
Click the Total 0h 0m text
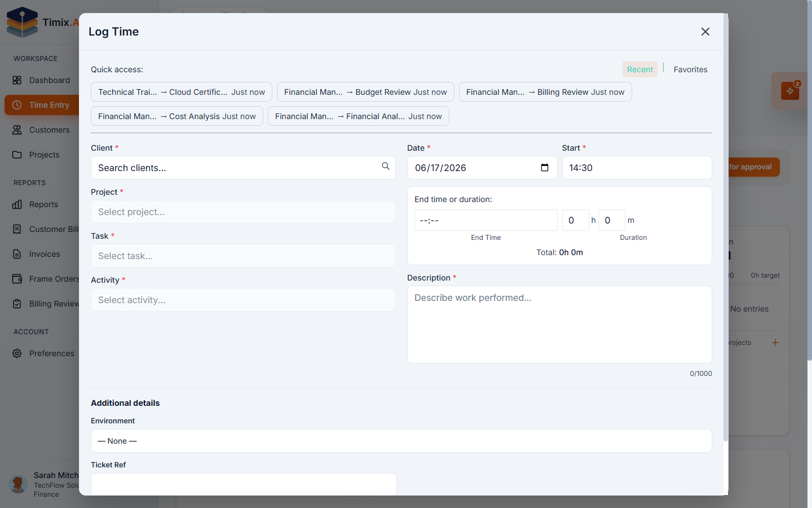click(x=559, y=252)
